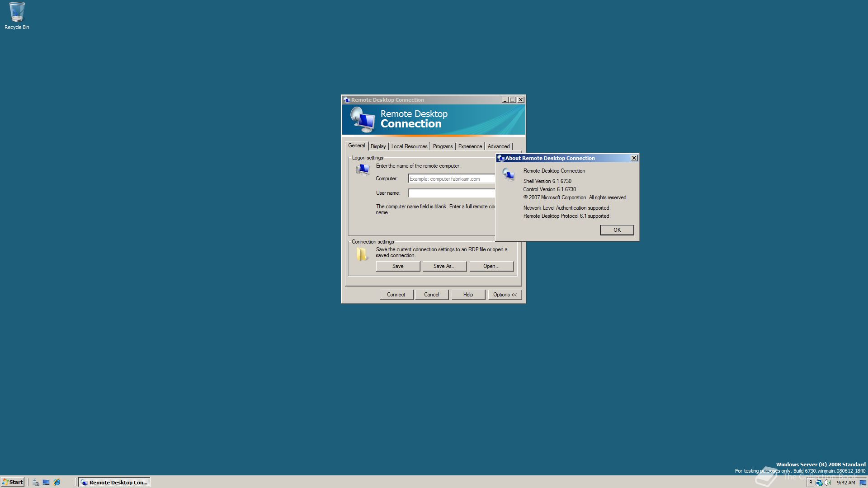The image size is (868, 488).
Task: Minimize the Remote Desktop Connection window
Action: point(505,100)
